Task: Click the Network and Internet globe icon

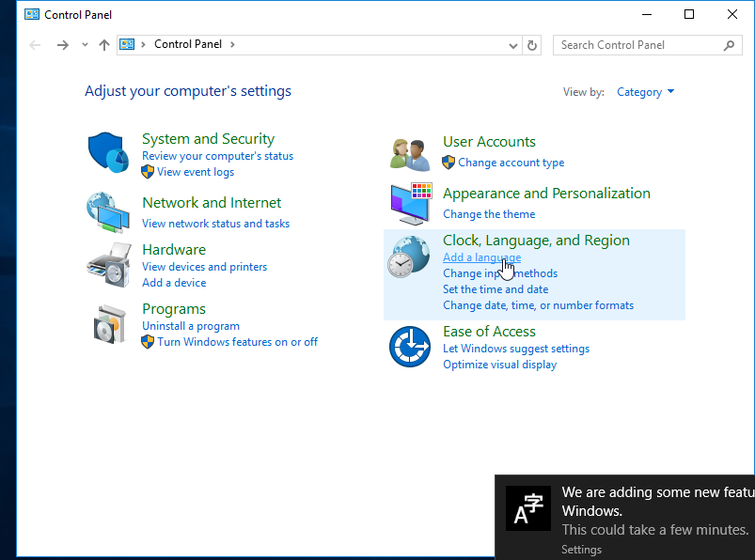Action: 108,212
